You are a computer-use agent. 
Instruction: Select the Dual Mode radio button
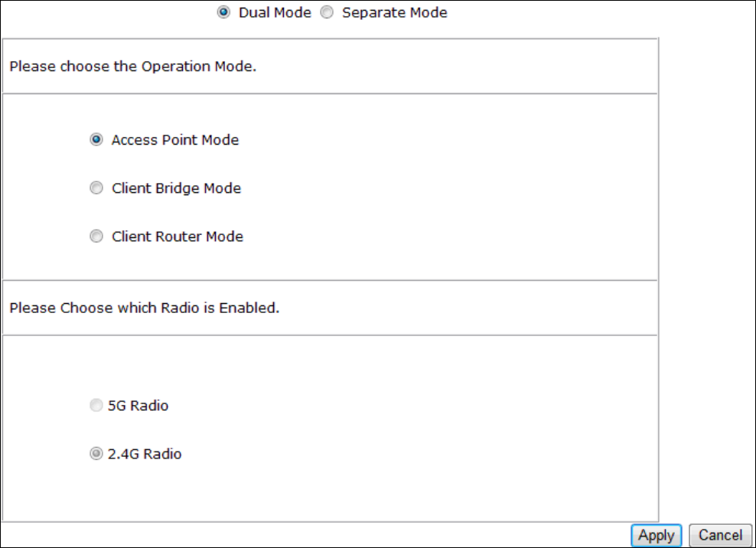(x=223, y=13)
